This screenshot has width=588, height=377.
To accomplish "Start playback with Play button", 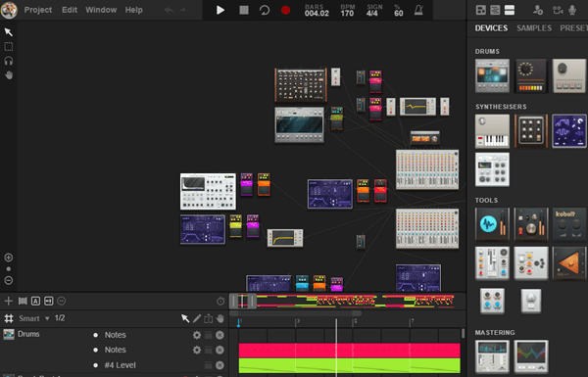I will [x=220, y=10].
